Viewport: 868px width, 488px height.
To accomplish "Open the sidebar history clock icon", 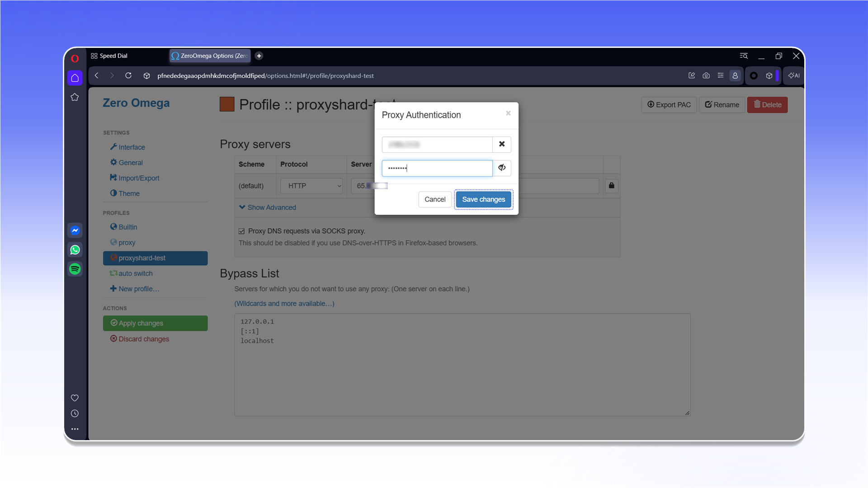I will 75,413.
